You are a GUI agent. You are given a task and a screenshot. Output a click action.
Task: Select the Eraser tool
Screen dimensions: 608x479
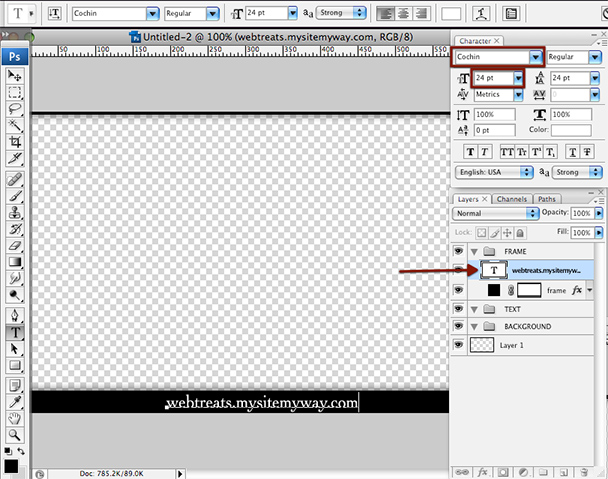15,246
